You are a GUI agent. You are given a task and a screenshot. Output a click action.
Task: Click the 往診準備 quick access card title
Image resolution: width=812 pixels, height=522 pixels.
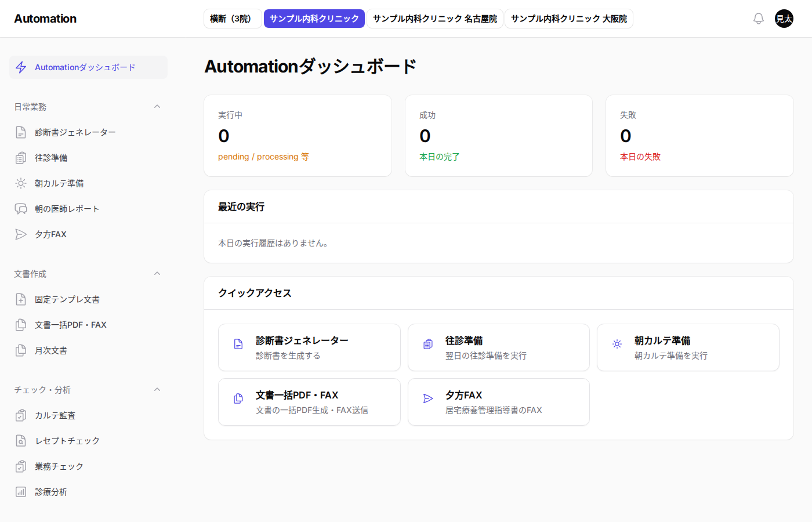464,340
